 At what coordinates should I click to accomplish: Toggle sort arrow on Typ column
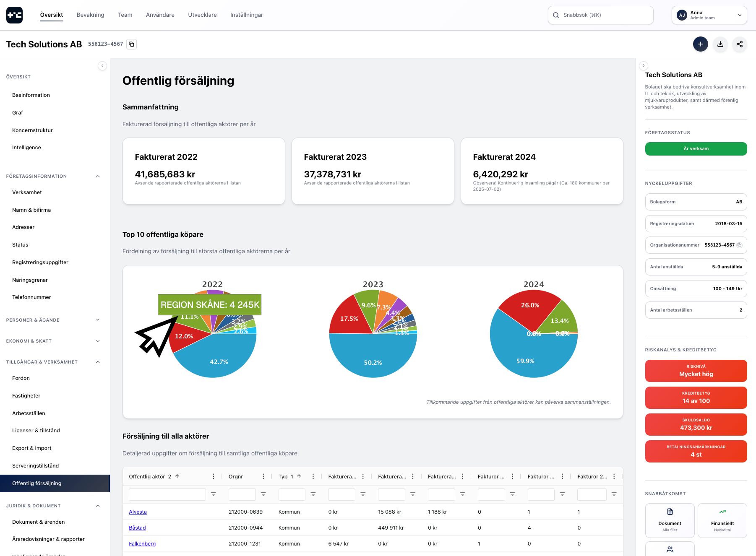299,476
